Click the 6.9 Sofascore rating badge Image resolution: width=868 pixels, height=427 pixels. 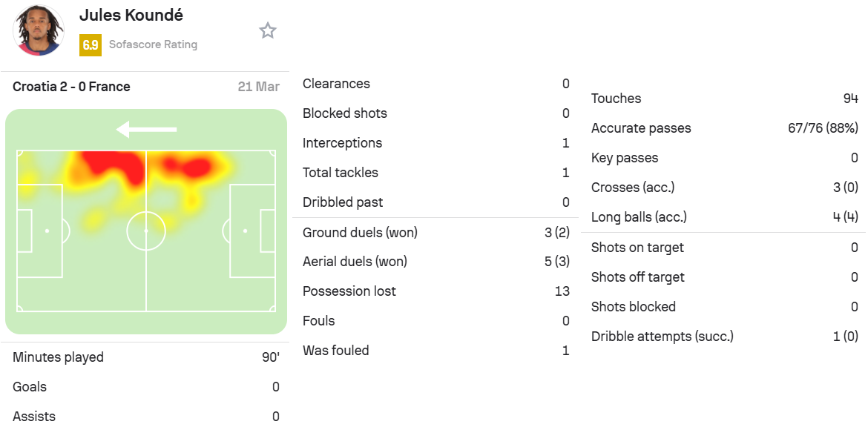(91, 44)
